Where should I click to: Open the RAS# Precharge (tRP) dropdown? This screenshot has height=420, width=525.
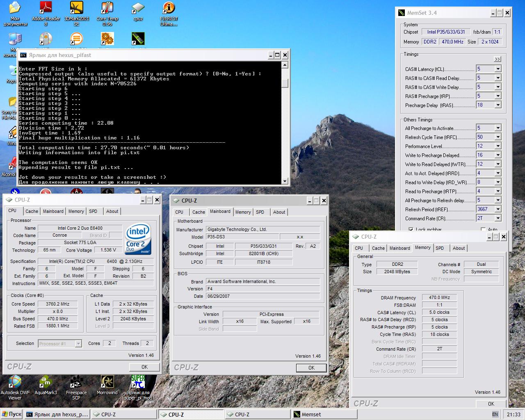pos(498,96)
